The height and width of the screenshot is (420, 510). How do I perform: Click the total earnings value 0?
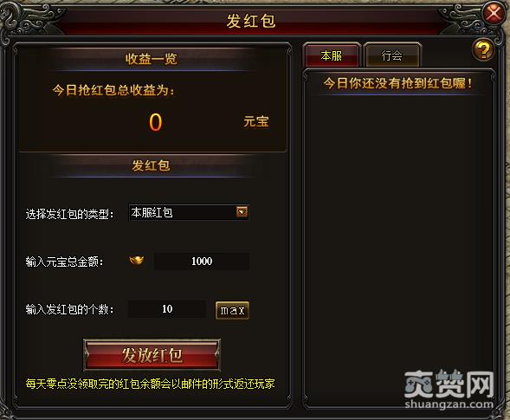pos(156,122)
